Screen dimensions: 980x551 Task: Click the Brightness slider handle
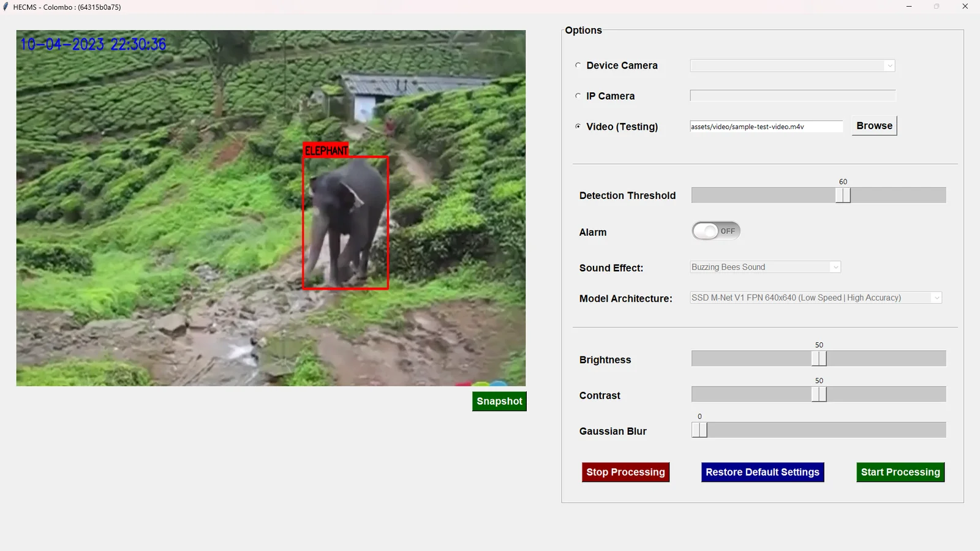819,359
